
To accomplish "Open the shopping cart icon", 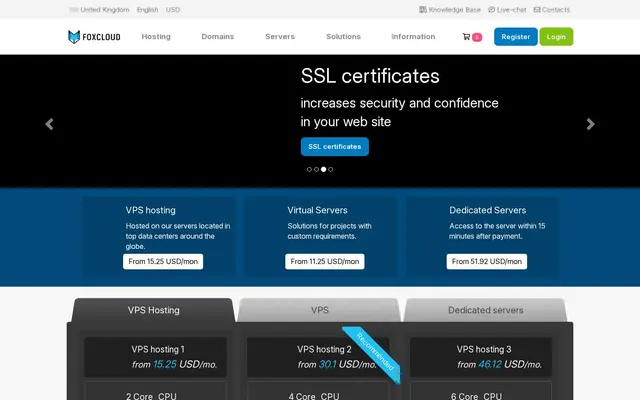I will coord(466,37).
